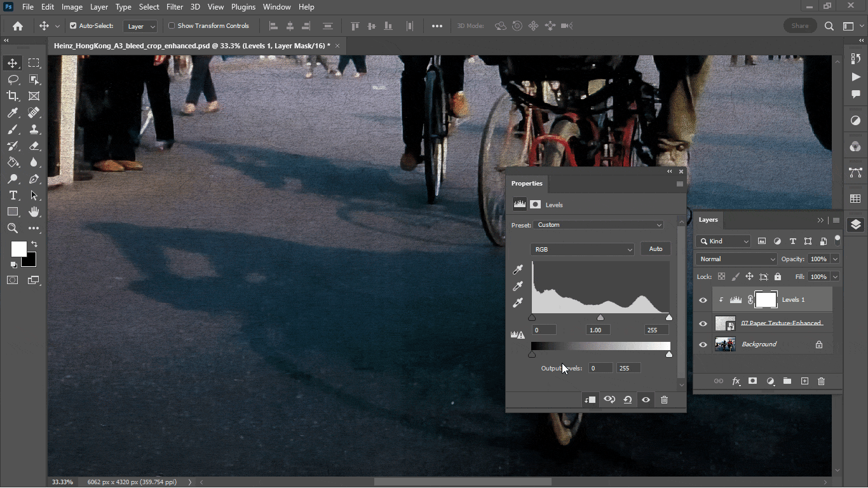Click the Share button

tap(800, 26)
